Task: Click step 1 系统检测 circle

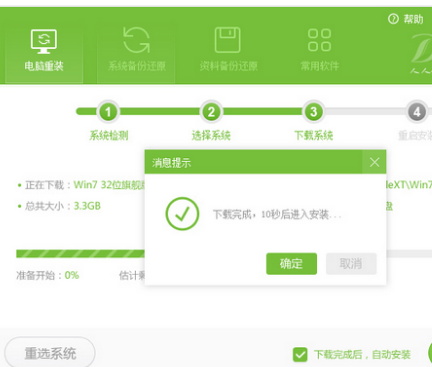Action: [x=108, y=112]
